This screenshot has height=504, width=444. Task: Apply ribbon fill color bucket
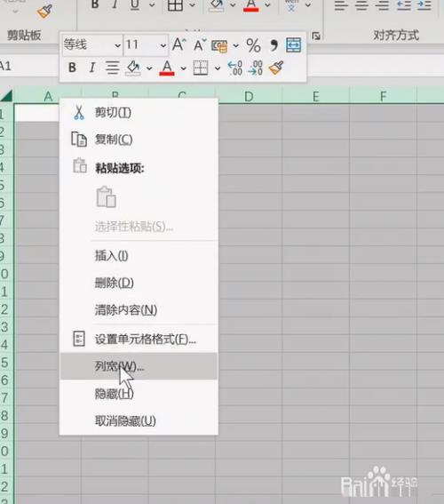(x=217, y=5)
